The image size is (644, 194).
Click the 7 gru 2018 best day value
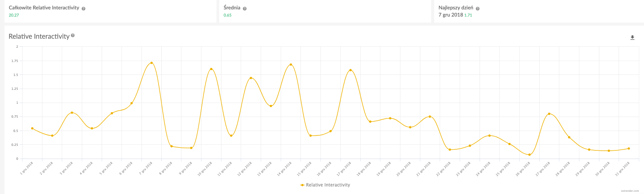coord(451,15)
